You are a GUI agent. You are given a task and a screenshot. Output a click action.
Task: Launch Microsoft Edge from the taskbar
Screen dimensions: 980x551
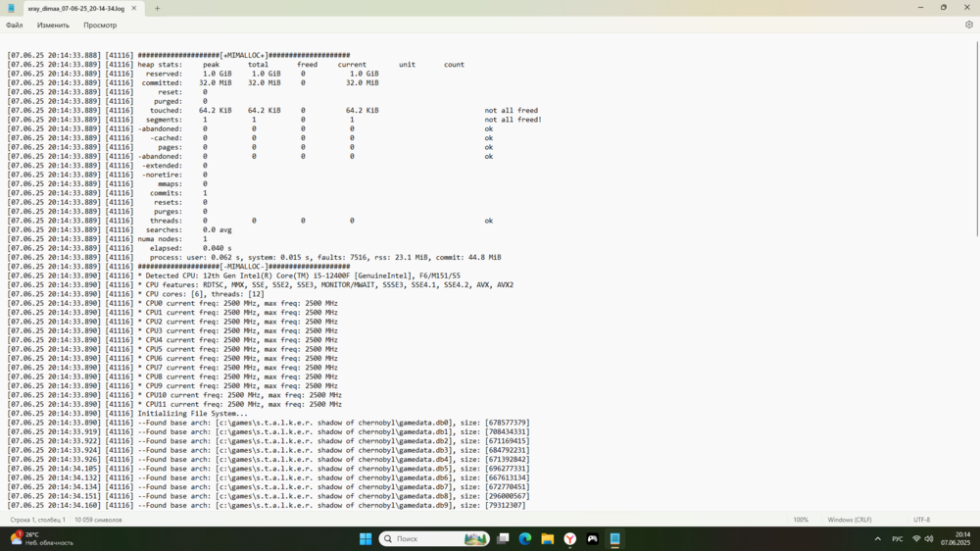[525, 538]
